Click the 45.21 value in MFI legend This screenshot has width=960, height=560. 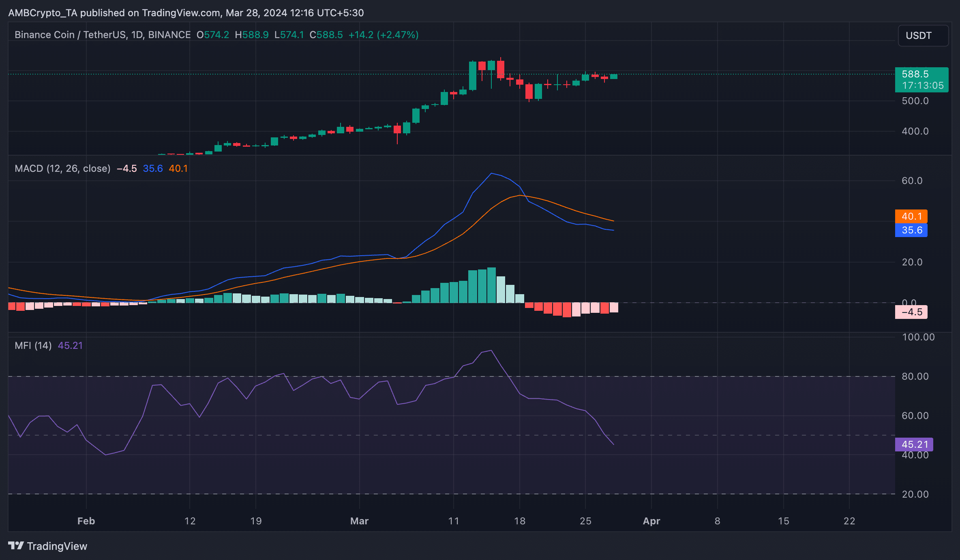(70, 346)
